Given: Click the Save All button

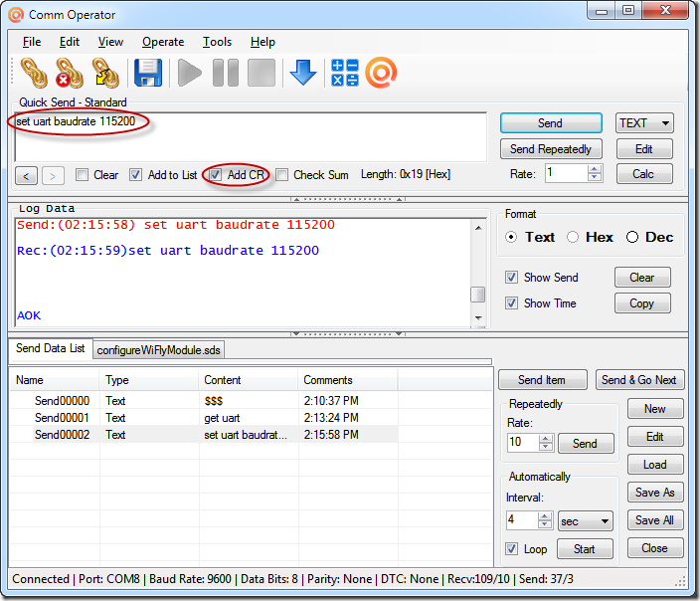Looking at the screenshot, I should click(x=655, y=520).
